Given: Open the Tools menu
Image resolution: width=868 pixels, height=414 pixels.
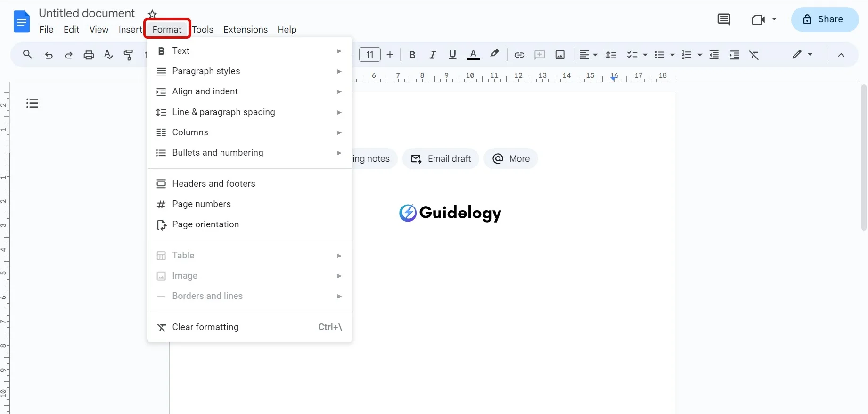Looking at the screenshot, I should tap(203, 29).
